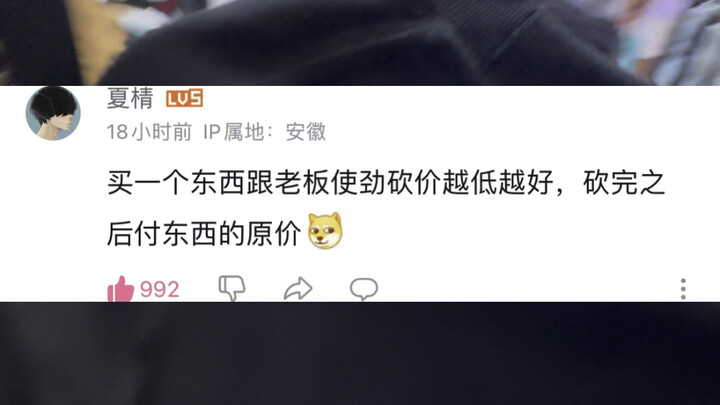Tap the blurred video area above the comment

pos(360,43)
